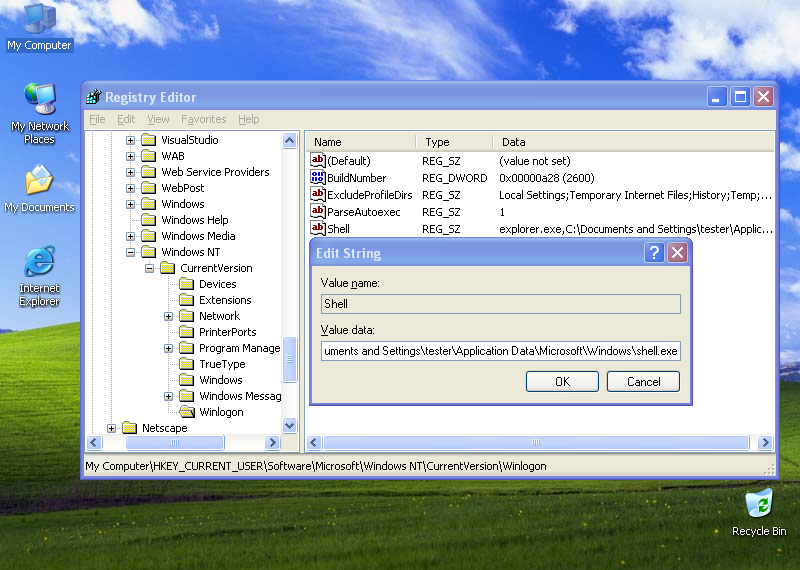Expand the VisualStudio tree node
This screenshot has width=800, height=570.
click(x=130, y=140)
